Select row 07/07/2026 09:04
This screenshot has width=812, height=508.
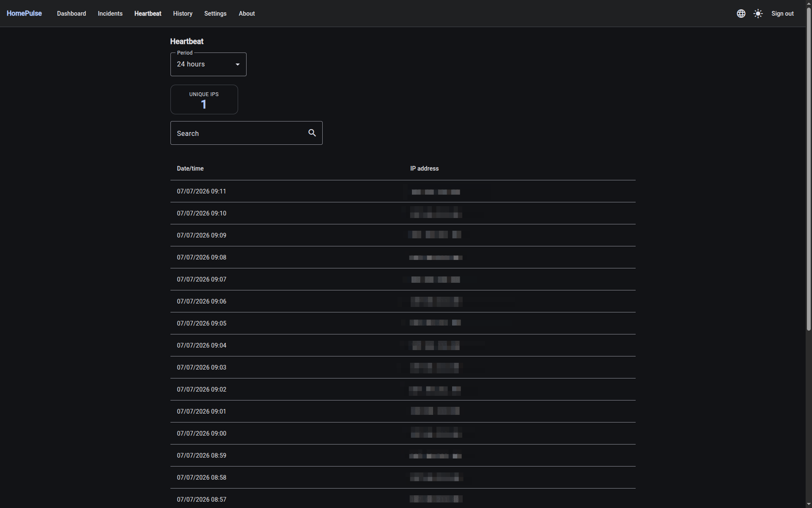(x=403, y=345)
